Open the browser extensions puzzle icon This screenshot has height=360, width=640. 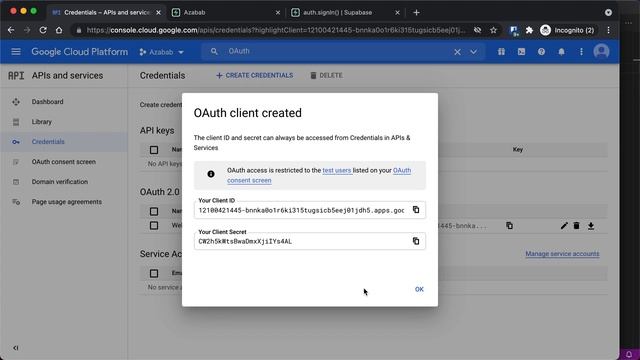(x=529, y=30)
